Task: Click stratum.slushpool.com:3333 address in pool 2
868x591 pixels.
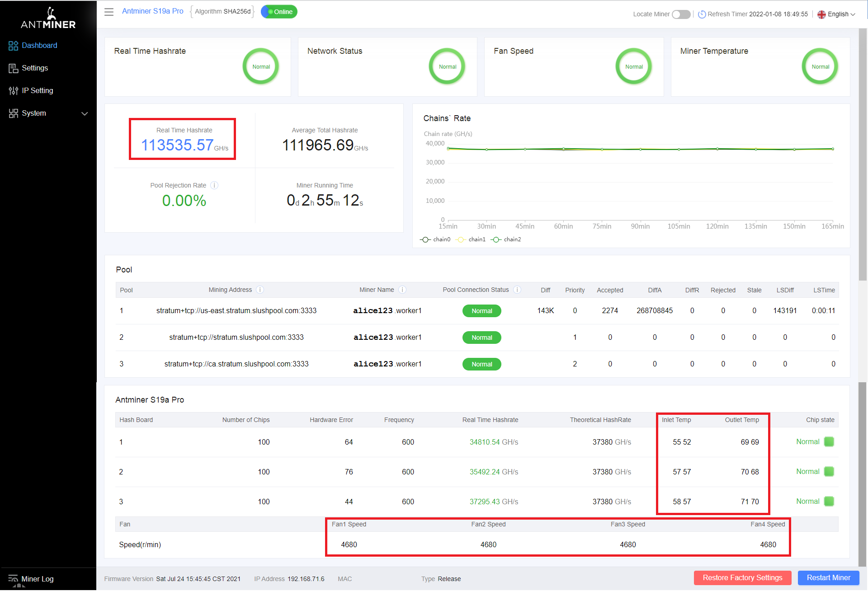Action: click(236, 338)
